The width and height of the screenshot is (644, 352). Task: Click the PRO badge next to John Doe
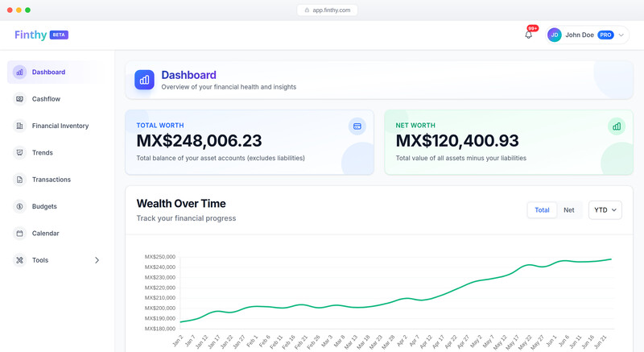click(605, 35)
